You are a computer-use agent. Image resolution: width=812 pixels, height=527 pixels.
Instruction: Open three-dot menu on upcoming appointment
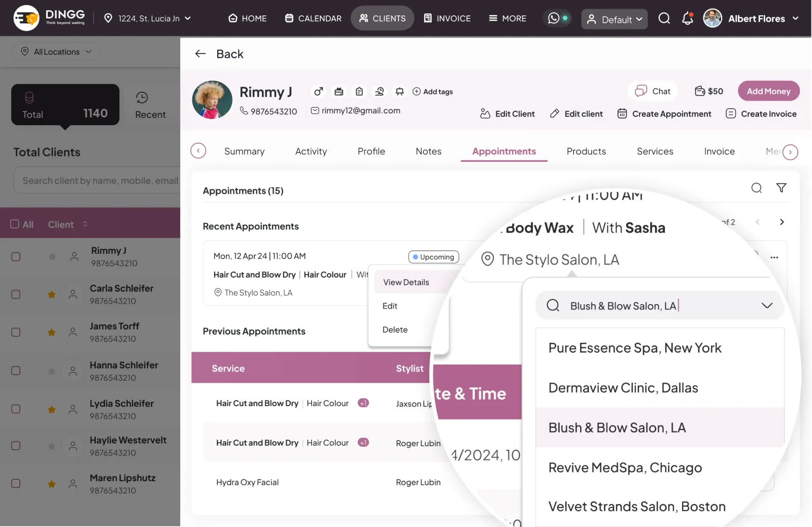pos(774,257)
